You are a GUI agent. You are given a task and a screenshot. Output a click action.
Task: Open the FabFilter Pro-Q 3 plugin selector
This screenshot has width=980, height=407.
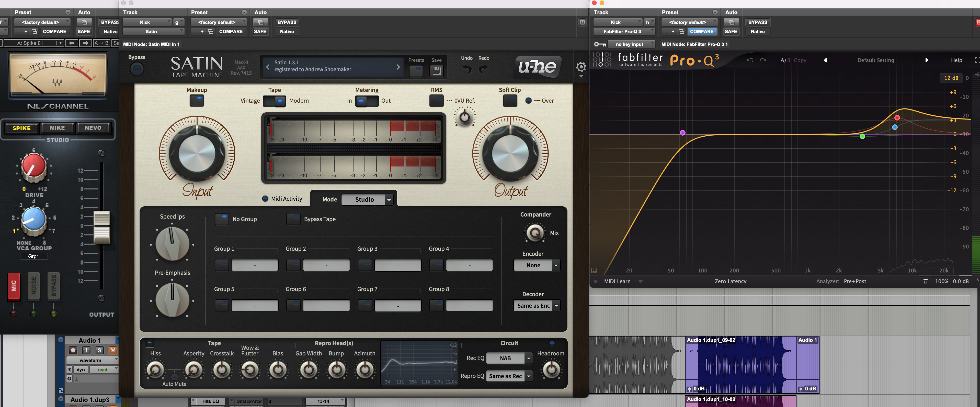tap(624, 32)
